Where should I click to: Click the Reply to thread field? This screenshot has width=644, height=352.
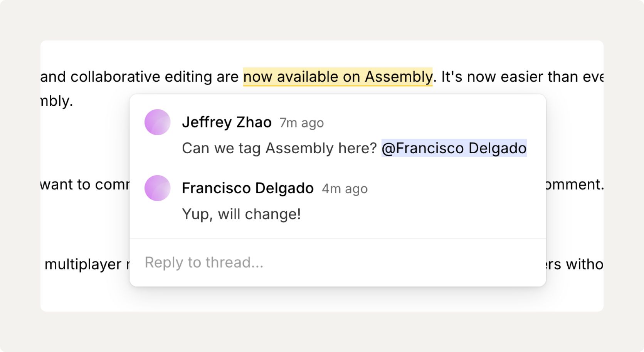point(338,263)
